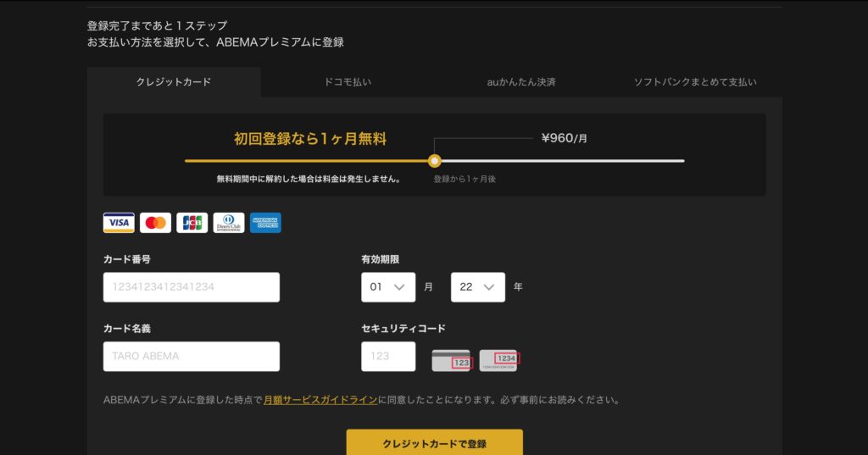Focus the カード名義 input field
This screenshot has width=868, height=455.
pos(191,356)
